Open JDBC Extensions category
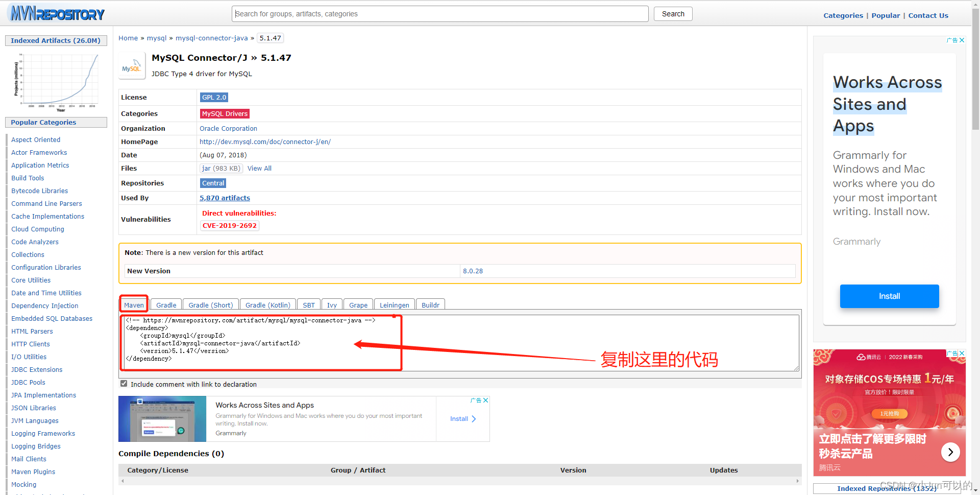 tap(37, 370)
